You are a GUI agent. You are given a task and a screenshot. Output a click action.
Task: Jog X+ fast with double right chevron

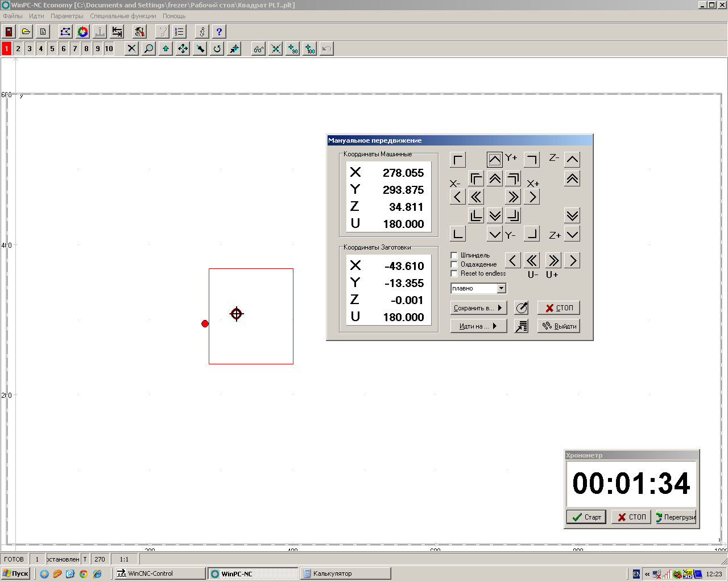513,197
